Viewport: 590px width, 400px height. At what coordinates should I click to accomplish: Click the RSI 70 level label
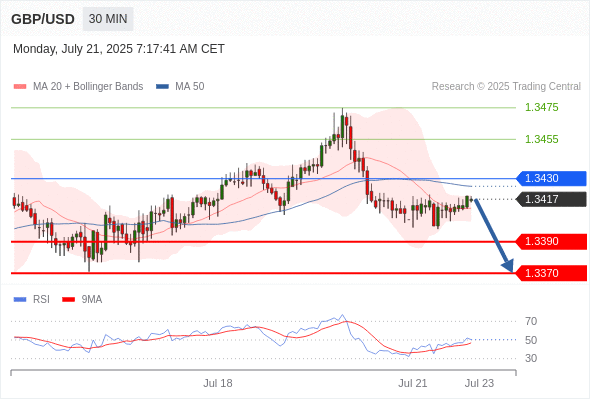[x=531, y=321]
